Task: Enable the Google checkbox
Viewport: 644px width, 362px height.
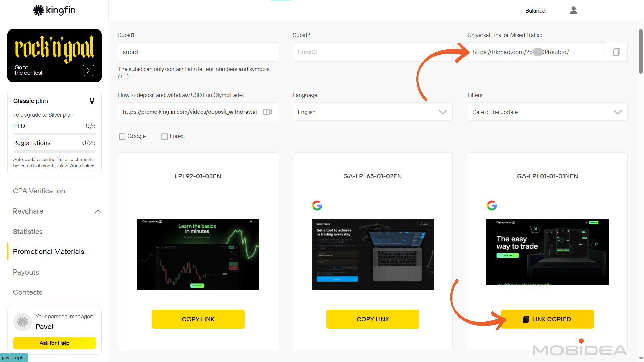Action: [x=122, y=136]
